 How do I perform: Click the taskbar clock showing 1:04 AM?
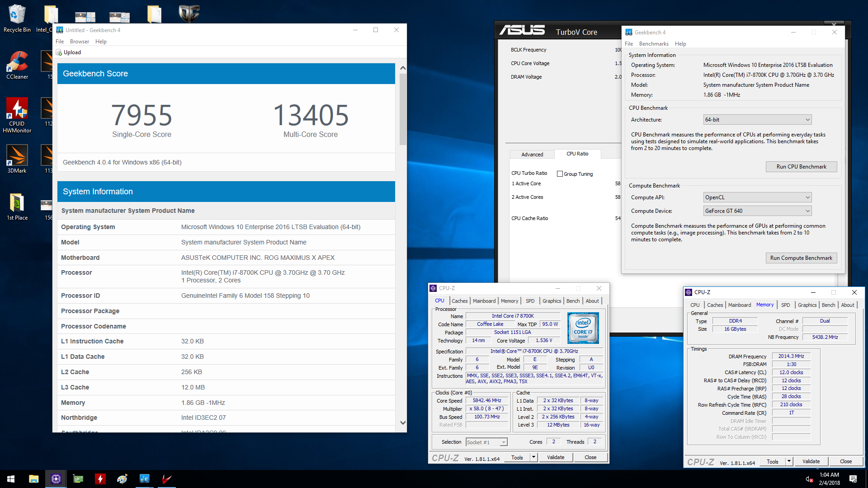(830, 479)
